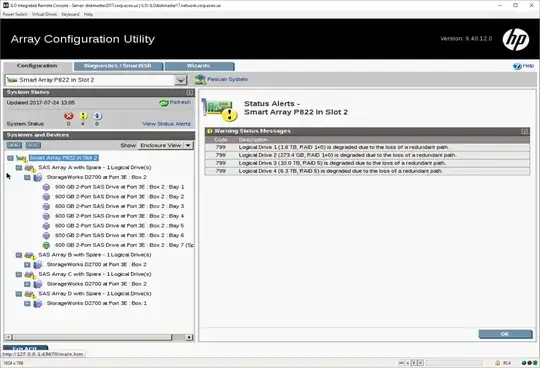
Task: Click the Smart Array P822 controller tree icon
Action: point(21,158)
